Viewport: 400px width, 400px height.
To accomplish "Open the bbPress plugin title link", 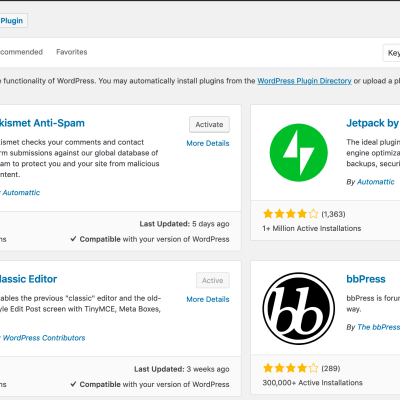I will click(366, 279).
